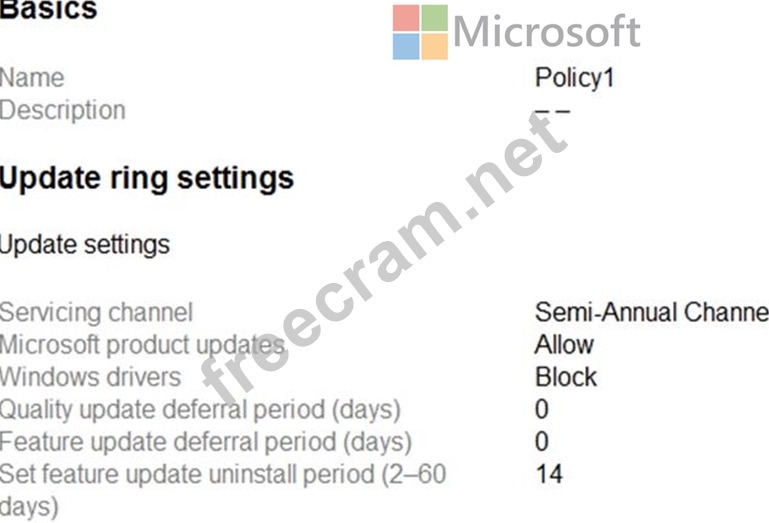769x523 pixels.
Task: Select the Allow value for product updates
Action: pyautogui.click(x=564, y=344)
